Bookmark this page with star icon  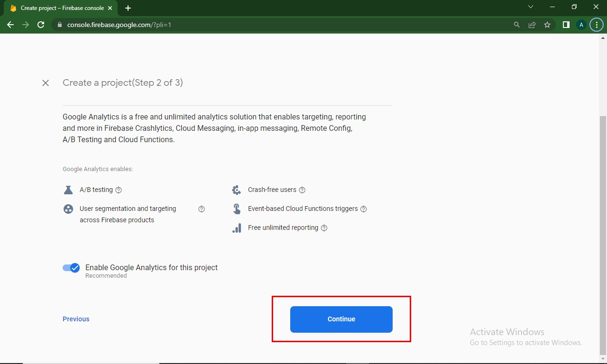tap(547, 25)
